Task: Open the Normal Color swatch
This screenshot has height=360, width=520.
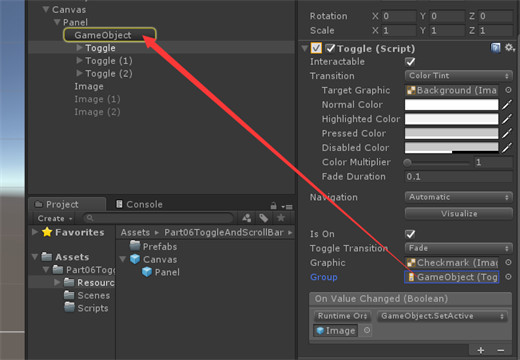Action: 452,105
